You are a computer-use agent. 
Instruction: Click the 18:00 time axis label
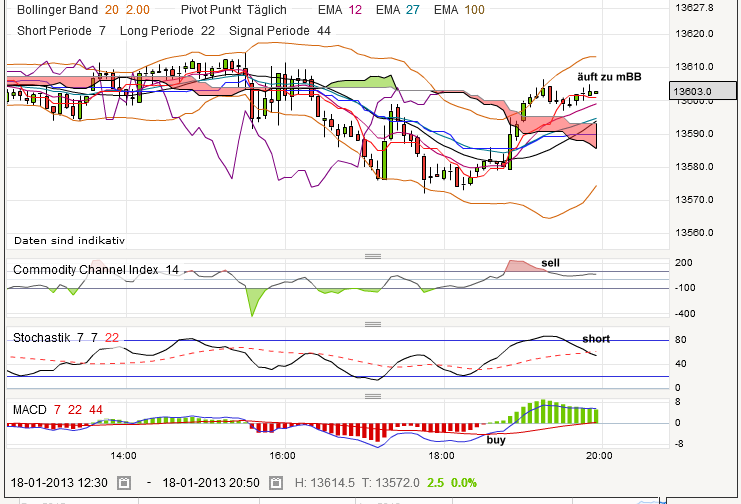pos(441,456)
